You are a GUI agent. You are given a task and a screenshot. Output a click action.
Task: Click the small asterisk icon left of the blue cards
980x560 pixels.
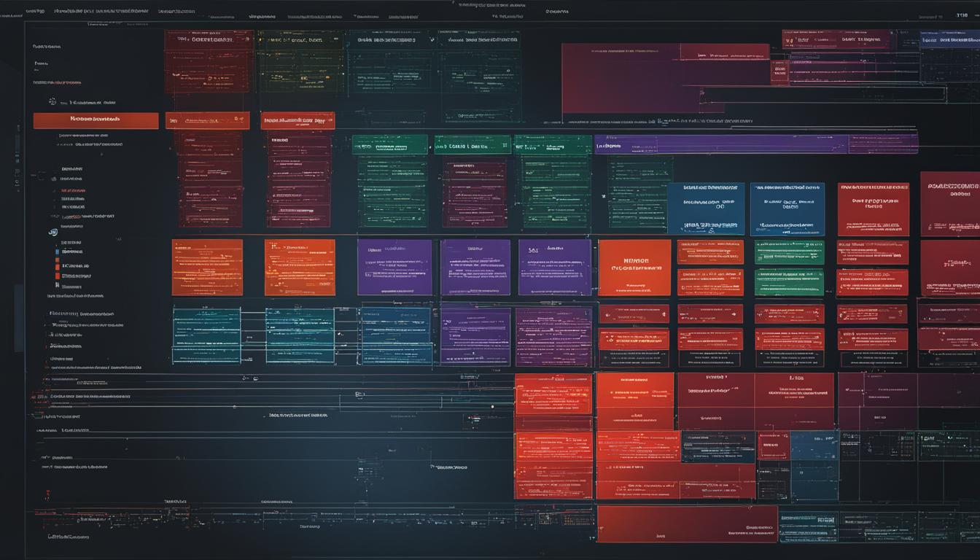[x=604, y=196]
